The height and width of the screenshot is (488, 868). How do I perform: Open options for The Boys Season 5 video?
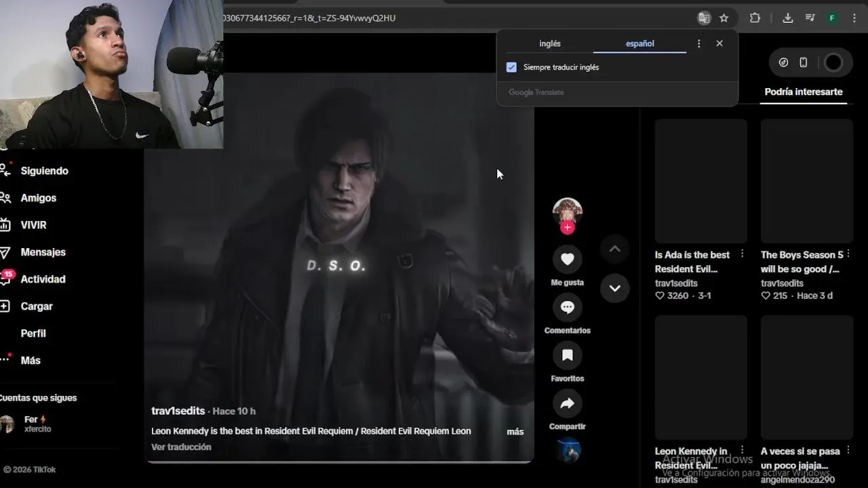(x=848, y=254)
